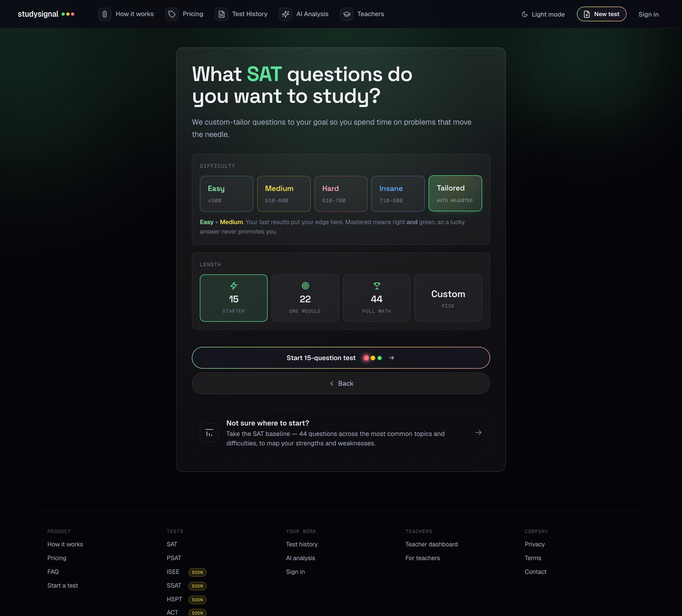
Task: Select Hard difficulty
Action: tap(341, 194)
